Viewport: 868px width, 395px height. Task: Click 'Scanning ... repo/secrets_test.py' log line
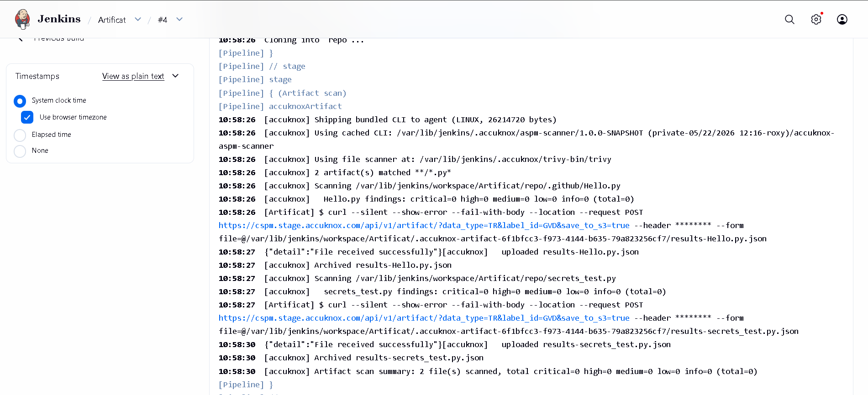(x=417, y=278)
